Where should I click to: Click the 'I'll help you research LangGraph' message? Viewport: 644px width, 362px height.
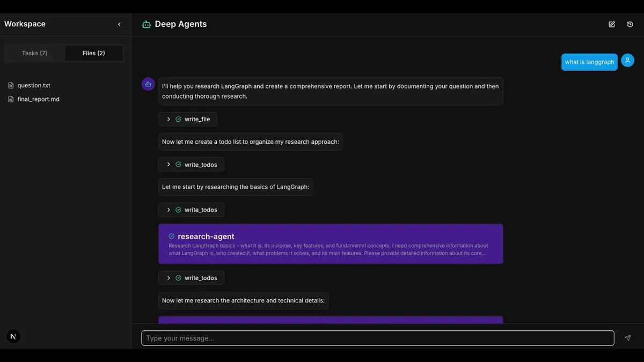coord(331,91)
